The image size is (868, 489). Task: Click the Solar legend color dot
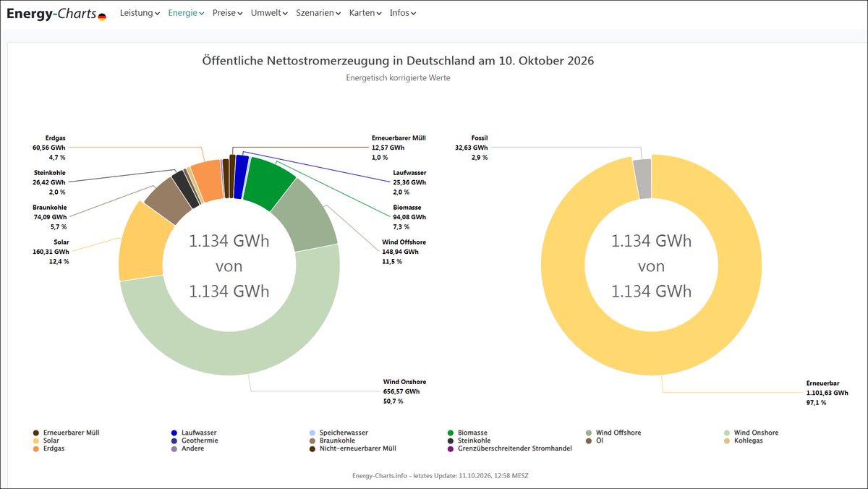coord(36,441)
